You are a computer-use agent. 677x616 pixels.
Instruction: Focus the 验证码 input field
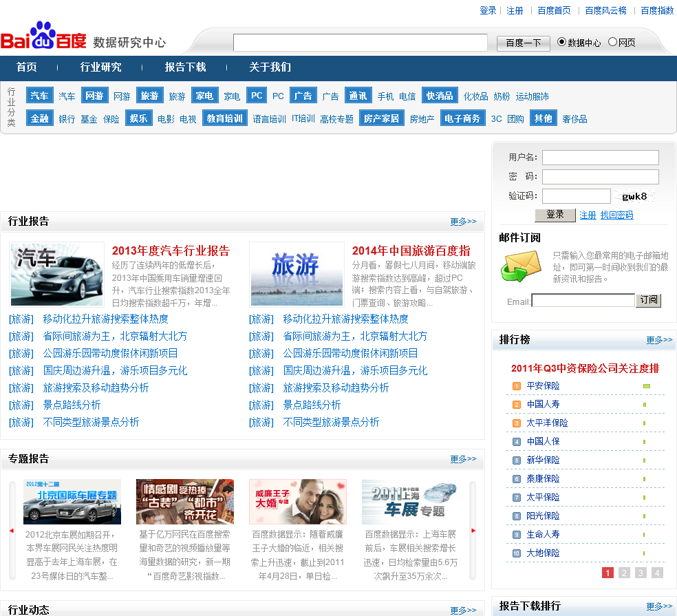click(x=577, y=196)
